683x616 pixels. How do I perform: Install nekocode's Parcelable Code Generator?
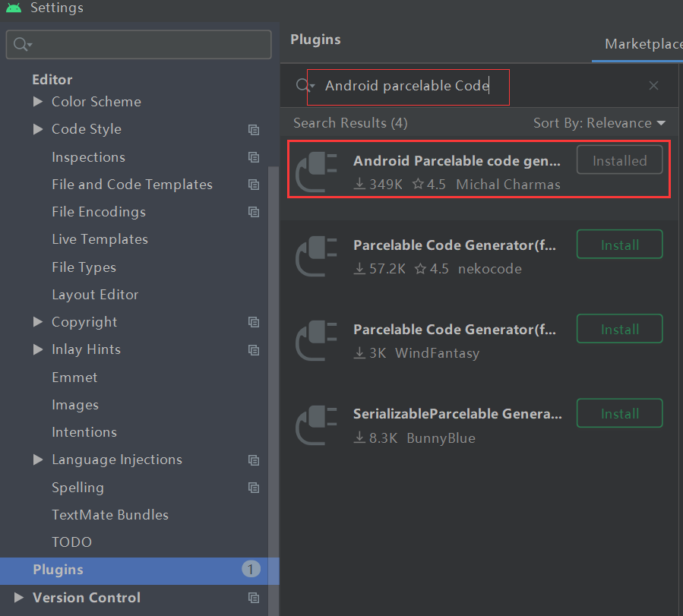[x=619, y=245]
